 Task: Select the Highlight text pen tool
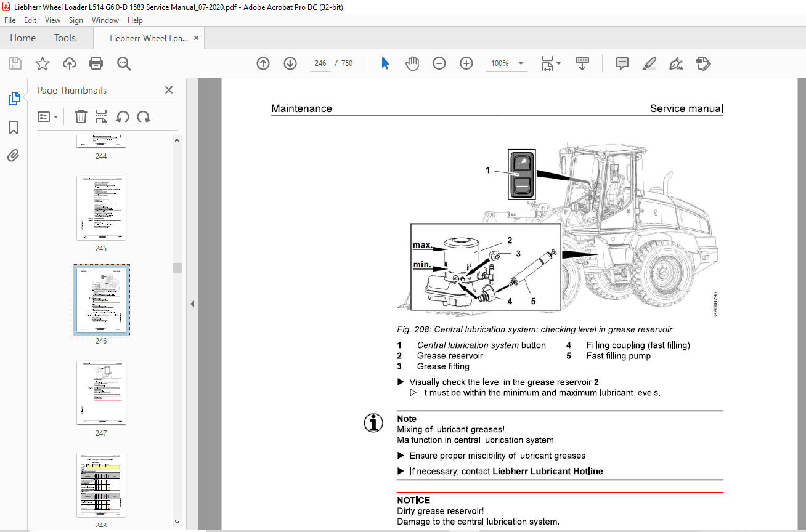(x=649, y=63)
